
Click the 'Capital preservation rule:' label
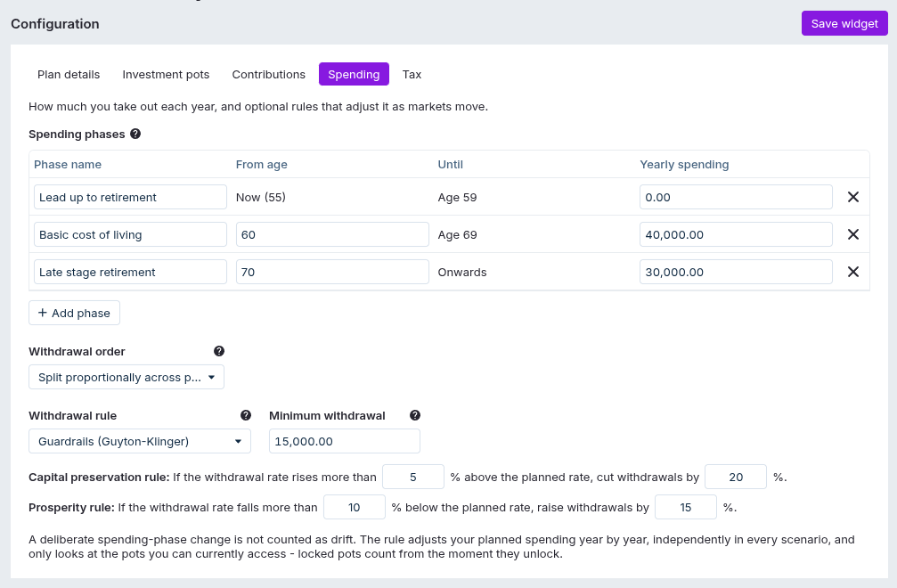tap(99, 478)
